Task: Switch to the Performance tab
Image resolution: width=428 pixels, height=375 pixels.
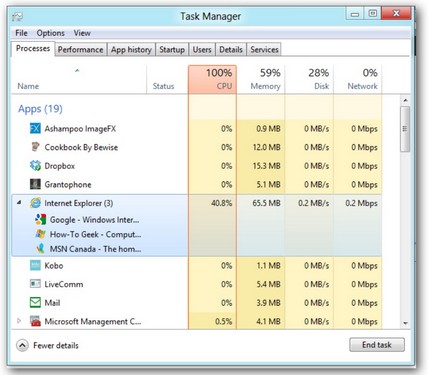Action: (81, 50)
